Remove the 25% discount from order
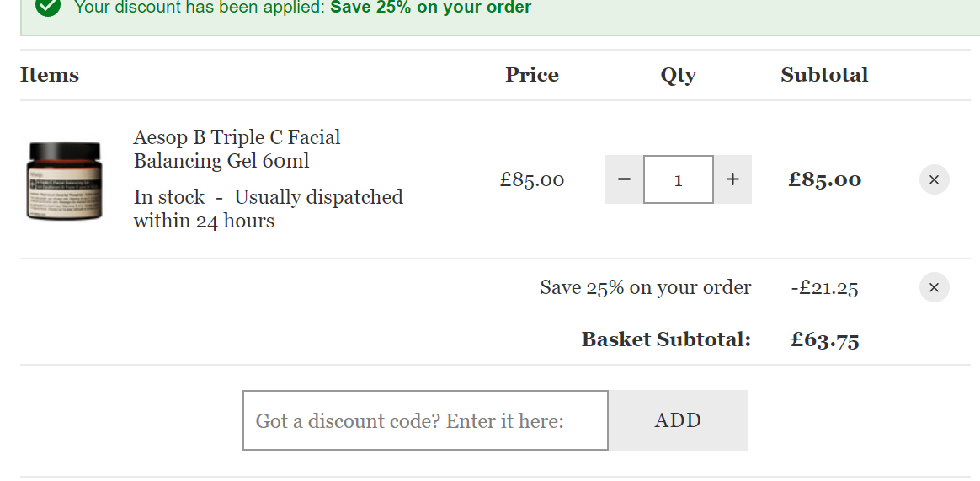This screenshot has width=980, height=481. [x=934, y=287]
